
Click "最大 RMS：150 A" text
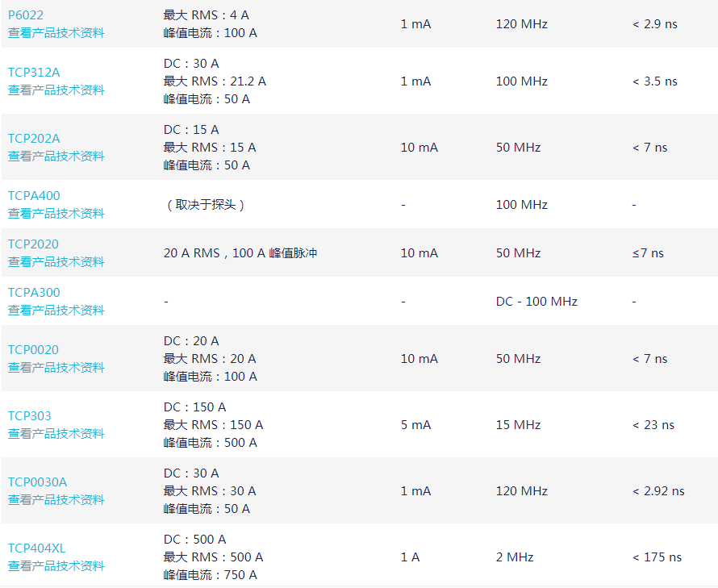(214, 425)
